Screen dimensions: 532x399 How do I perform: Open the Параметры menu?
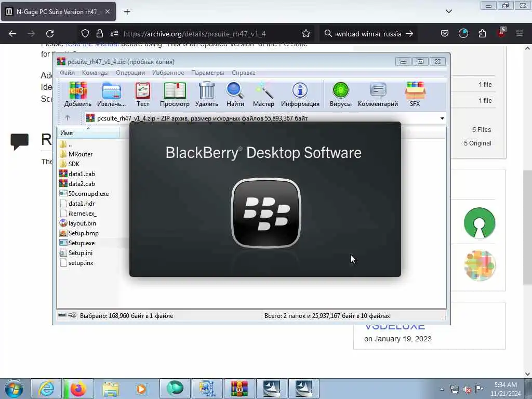[x=208, y=73]
